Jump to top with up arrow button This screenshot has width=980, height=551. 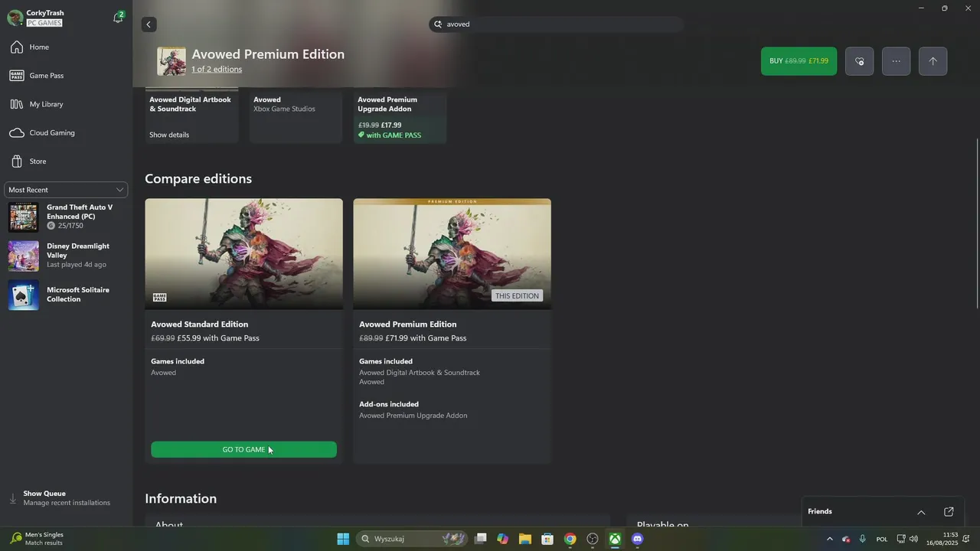click(x=933, y=61)
